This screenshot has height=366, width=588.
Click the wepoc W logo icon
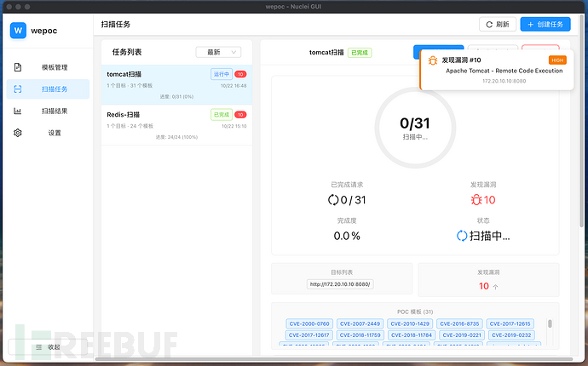(18, 31)
